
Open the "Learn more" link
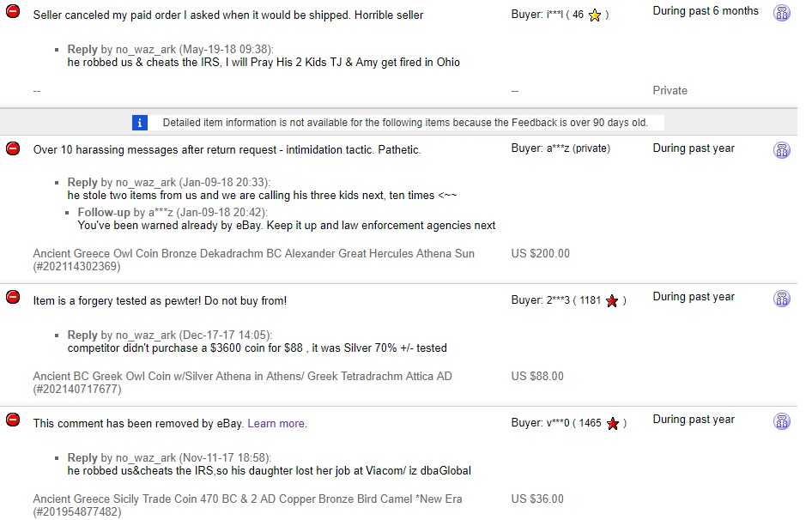coord(276,423)
